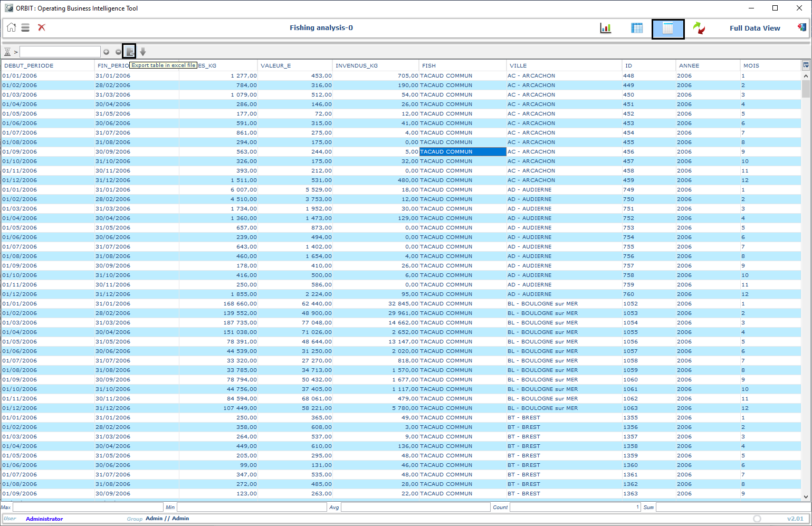Screen dimensions: 812x526
Task: Select value 107 449,00
Action: [x=218, y=408]
